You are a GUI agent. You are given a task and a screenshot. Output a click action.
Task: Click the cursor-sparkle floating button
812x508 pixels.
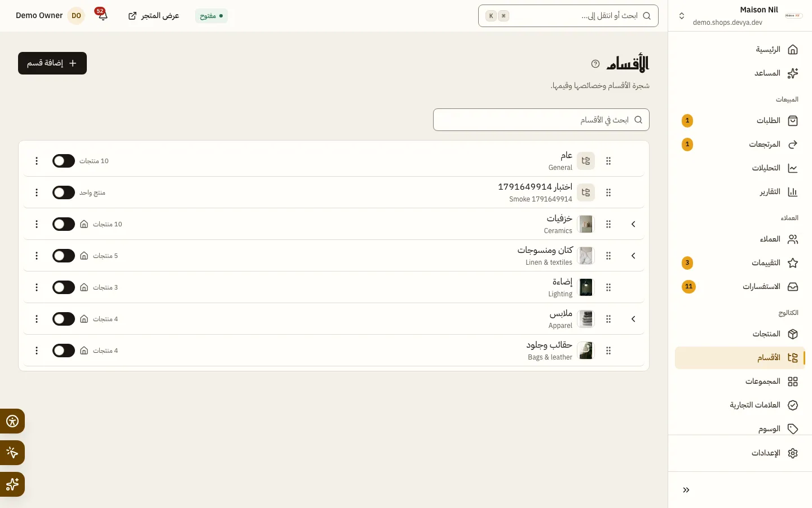pos(12,453)
